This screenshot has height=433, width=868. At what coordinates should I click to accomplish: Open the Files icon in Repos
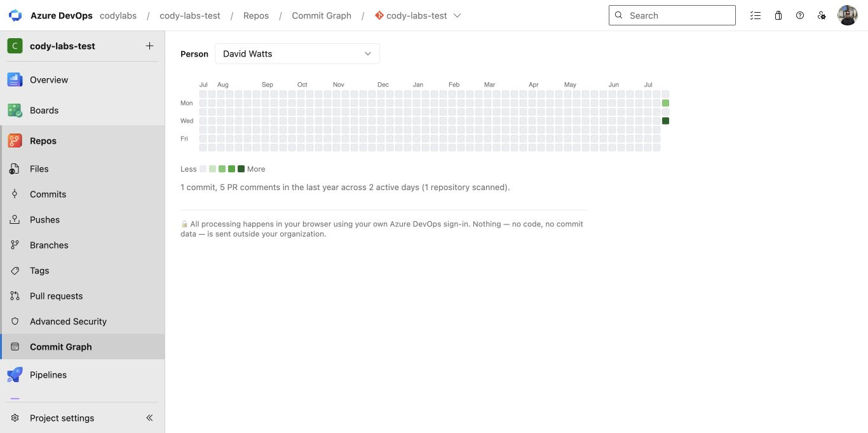click(x=15, y=168)
